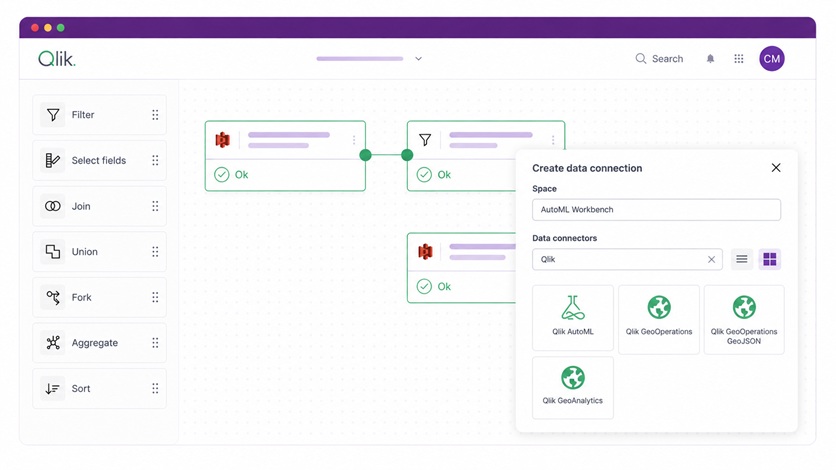Click the drag handle on Fork row
836x470 pixels.
pyautogui.click(x=155, y=297)
